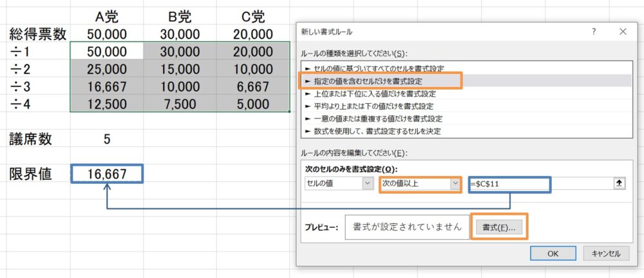Select the ÷2 row label
This screenshot has height=278, width=644.
point(38,68)
